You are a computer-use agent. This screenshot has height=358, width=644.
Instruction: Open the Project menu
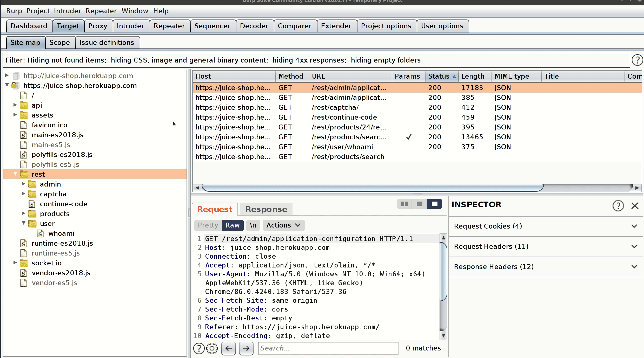point(38,11)
